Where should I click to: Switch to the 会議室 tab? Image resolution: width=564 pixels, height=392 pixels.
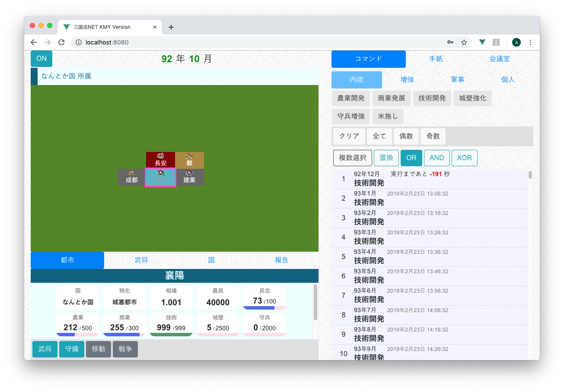pos(500,59)
